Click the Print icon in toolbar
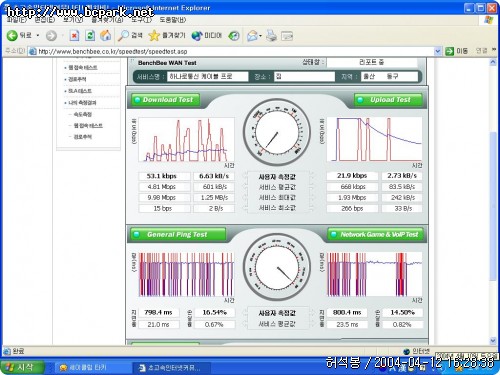The image size is (500, 375). pyautogui.click(x=271, y=36)
